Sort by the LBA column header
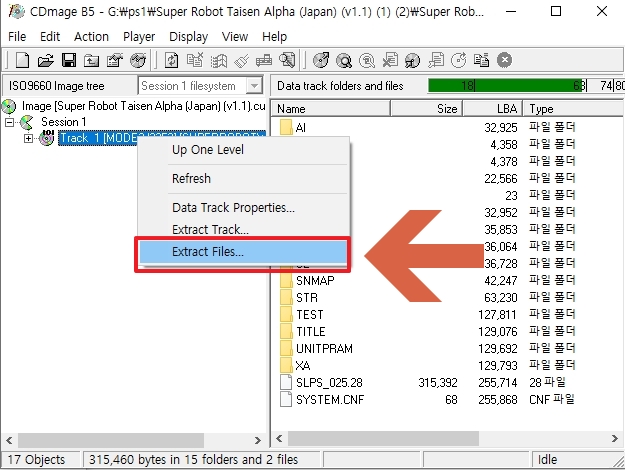Viewport: 625px width, 470px height. click(x=493, y=109)
